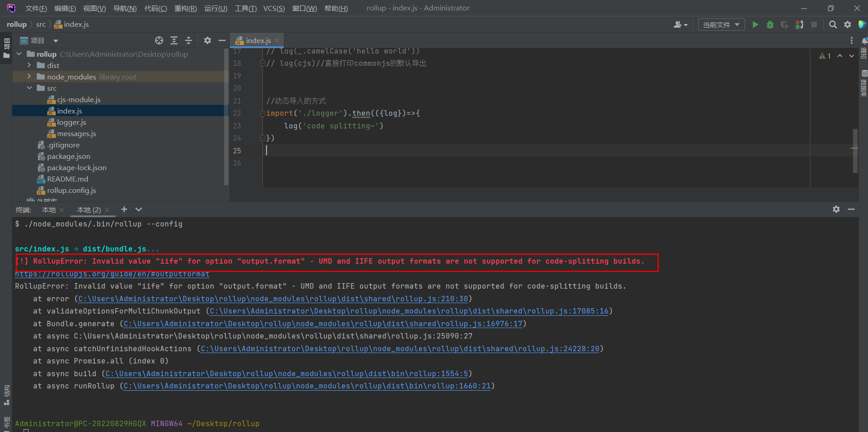This screenshot has height=432, width=868.
Task: Click the Code With Me people icon
Action: [680, 25]
